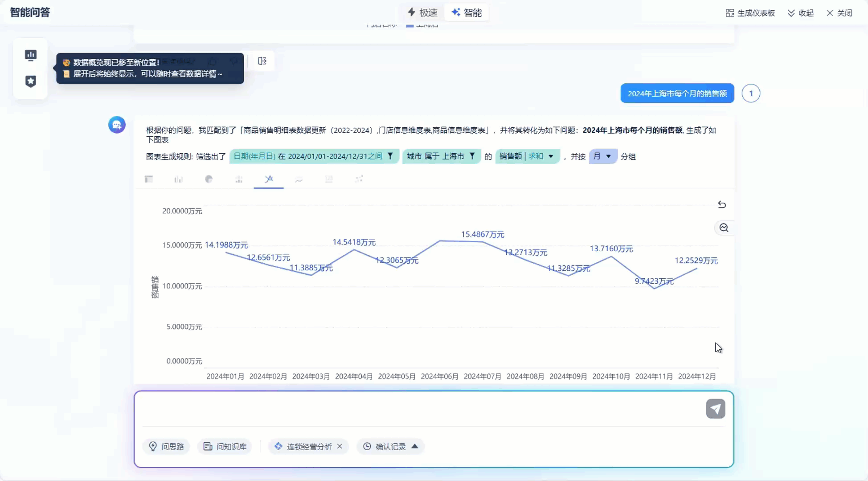Click the question input text field
Screen dimensions: 868x481
coord(419,408)
